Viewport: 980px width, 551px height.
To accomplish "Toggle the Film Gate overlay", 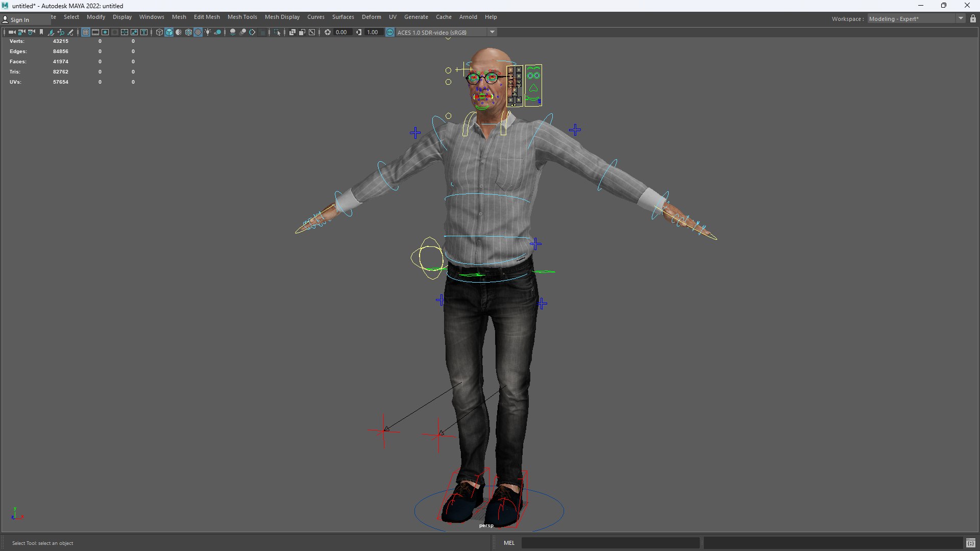I will coord(95,32).
